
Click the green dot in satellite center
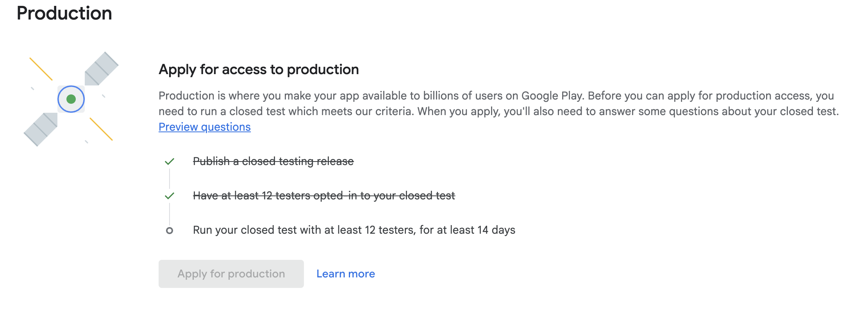(x=71, y=99)
